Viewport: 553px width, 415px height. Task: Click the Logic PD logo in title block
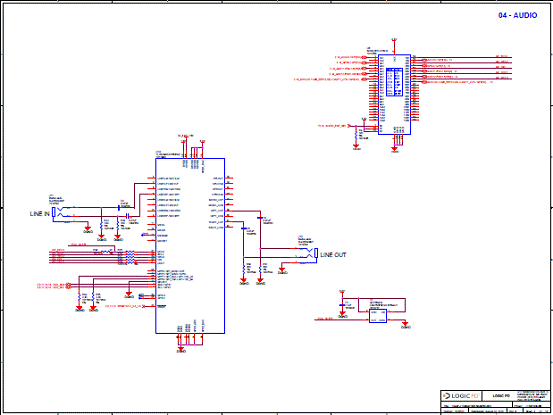[x=461, y=396]
